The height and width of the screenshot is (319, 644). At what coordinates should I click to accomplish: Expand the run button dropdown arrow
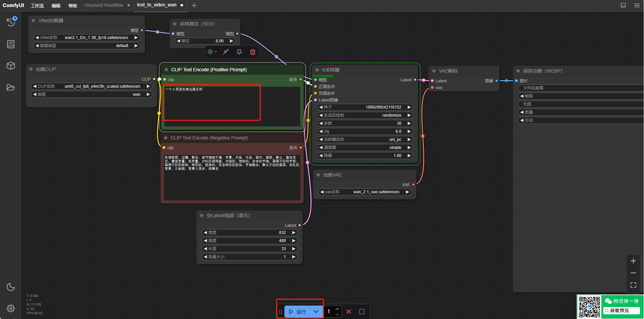coord(316,312)
